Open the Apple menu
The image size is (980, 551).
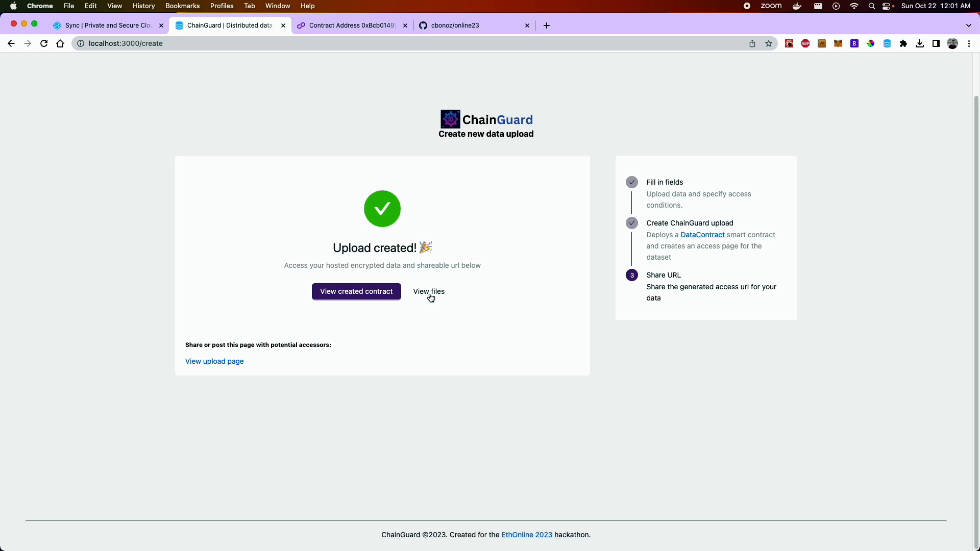[14, 6]
